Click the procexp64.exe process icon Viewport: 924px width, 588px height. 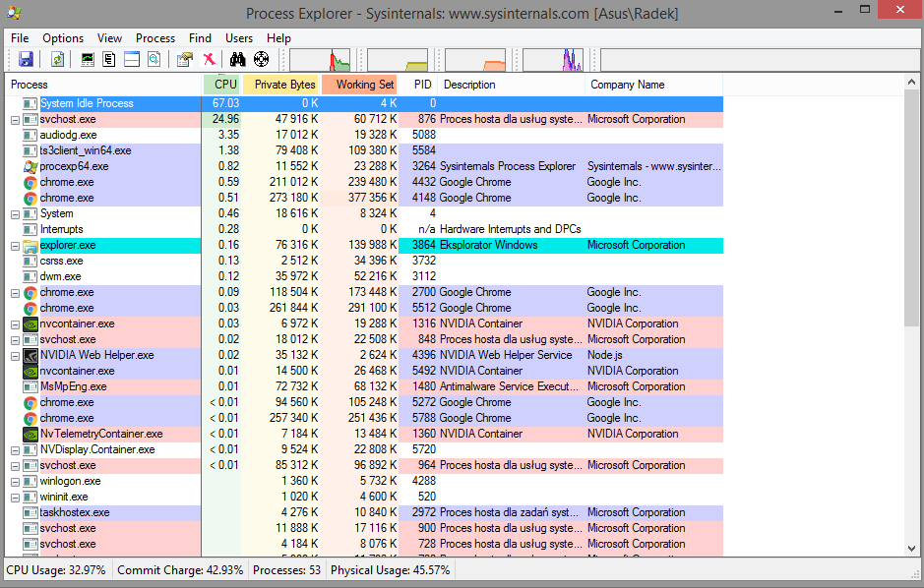point(31,166)
